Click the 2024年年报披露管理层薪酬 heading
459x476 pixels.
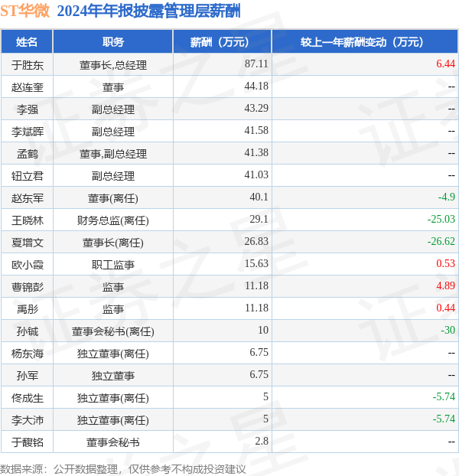point(148,11)
